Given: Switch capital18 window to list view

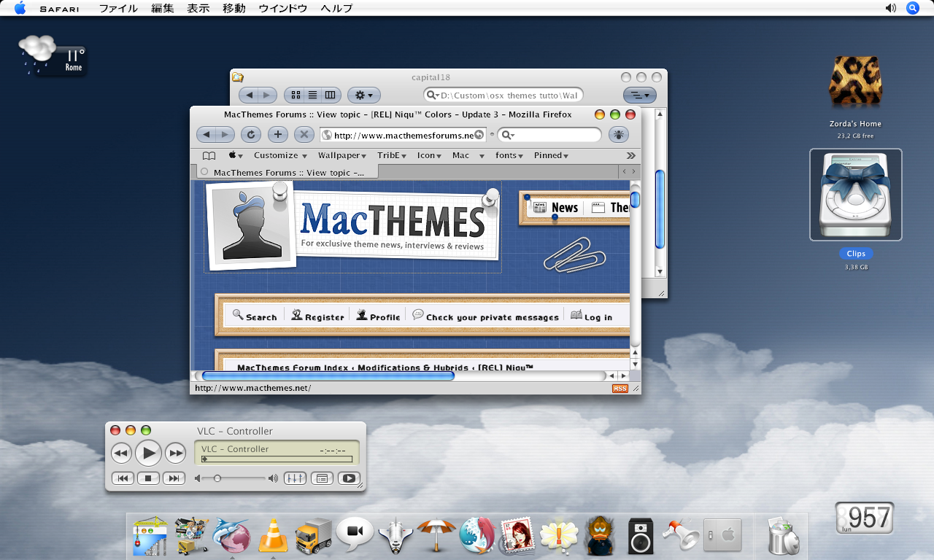Looking at the screenshot, I should coord(312,95).
